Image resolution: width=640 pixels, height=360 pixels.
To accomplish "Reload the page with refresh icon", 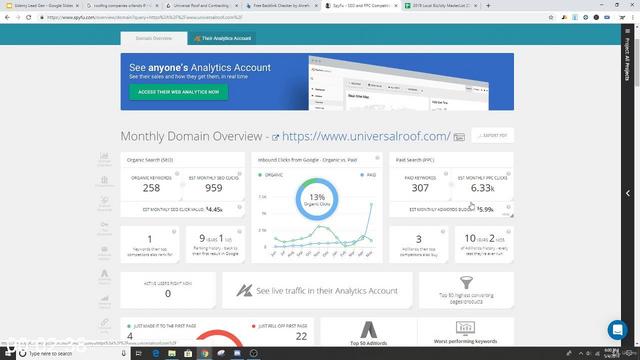I will click(x=29, y=18).
